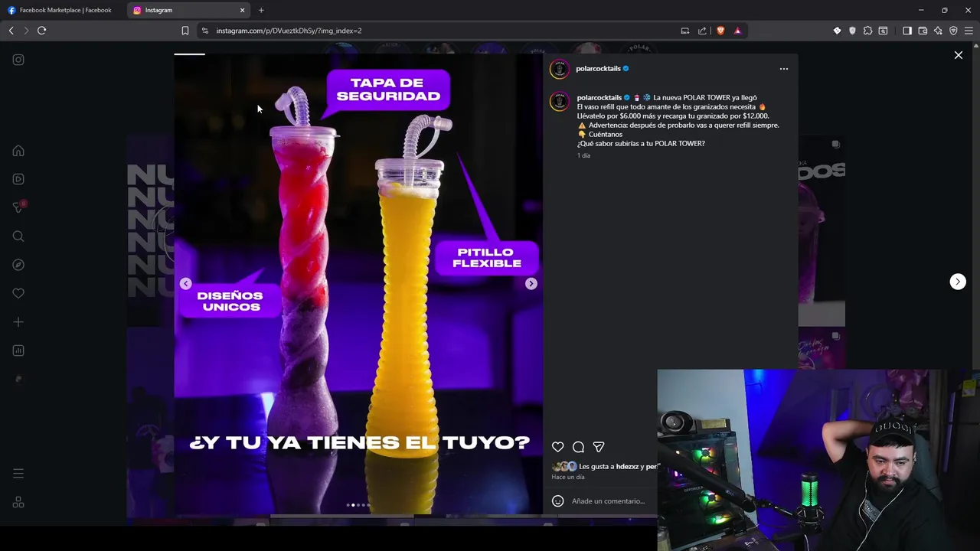This screenshot has width=980, height=551.
Task: Install app icon in address bar
Action: (684, 31)
